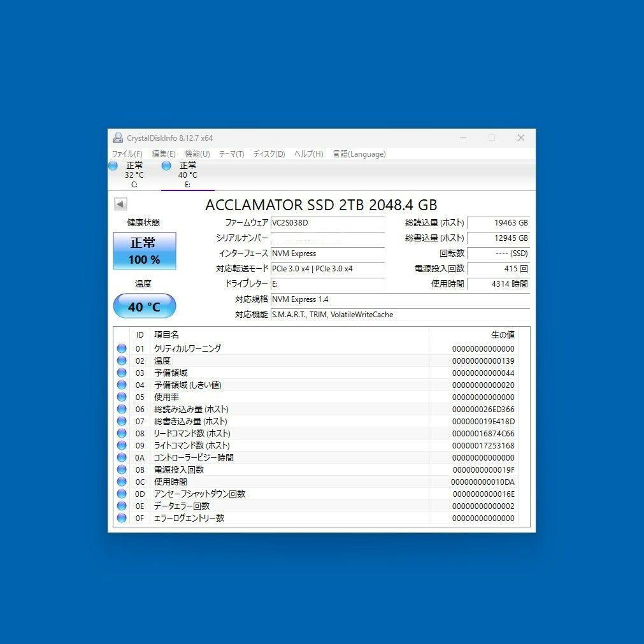
Task: Click the standard field NVM Express 1.4
Action: 400,299
